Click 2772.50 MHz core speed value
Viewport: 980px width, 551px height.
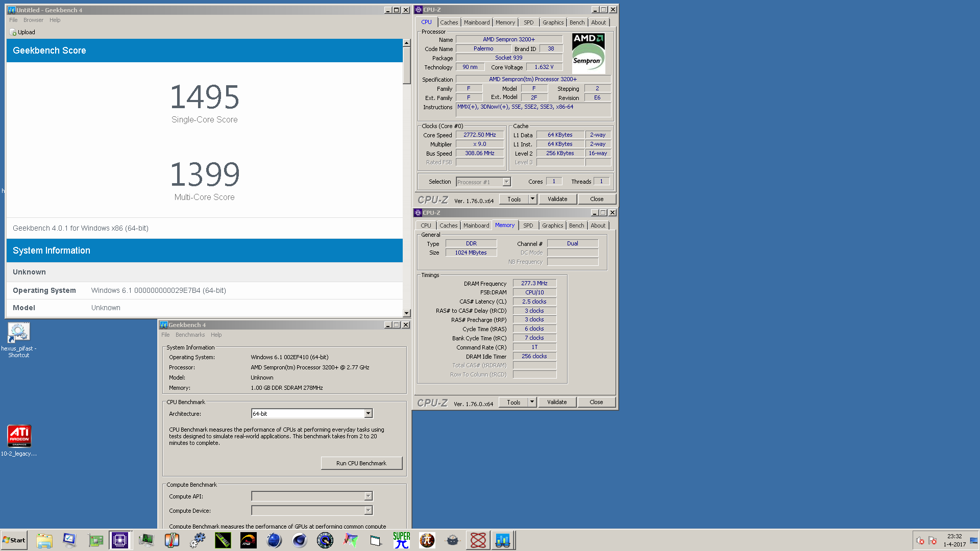[x=480, y=135]
